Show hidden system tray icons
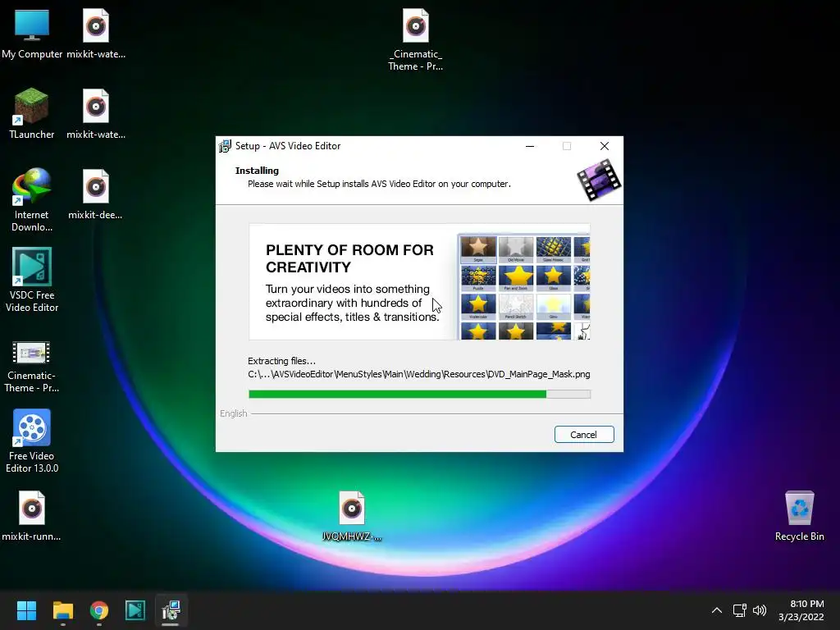Image resolution: width=840 pixels, height=630 pixels. click(717, 610)
